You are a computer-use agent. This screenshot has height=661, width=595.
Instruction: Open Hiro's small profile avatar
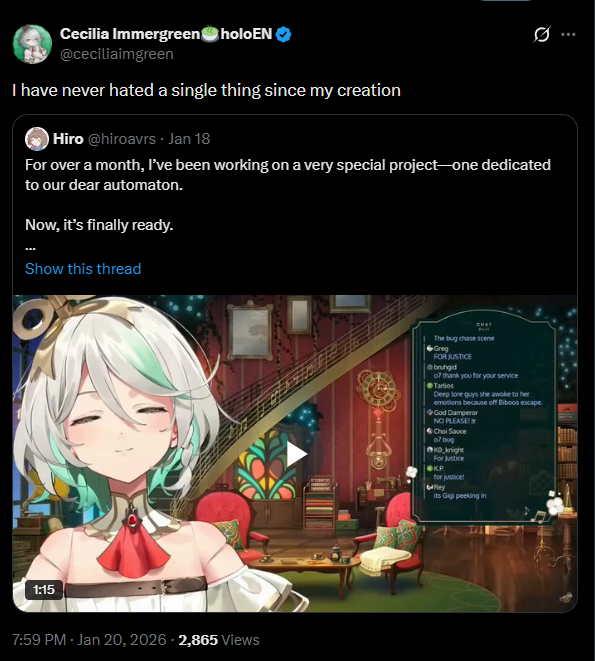click(37, 139)
